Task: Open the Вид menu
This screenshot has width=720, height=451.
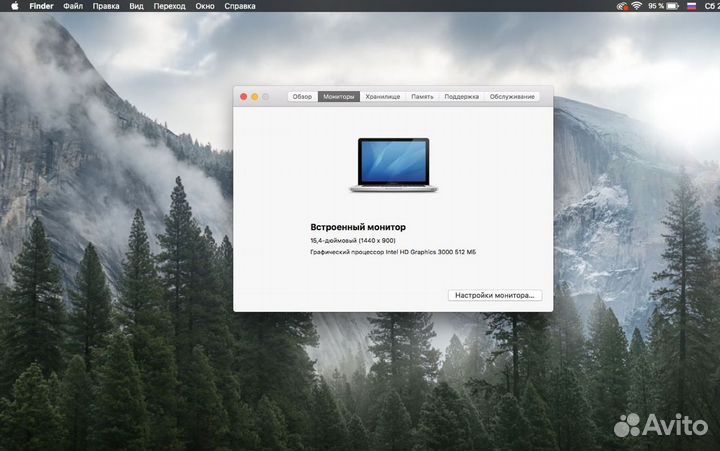Action: point(136,6)
